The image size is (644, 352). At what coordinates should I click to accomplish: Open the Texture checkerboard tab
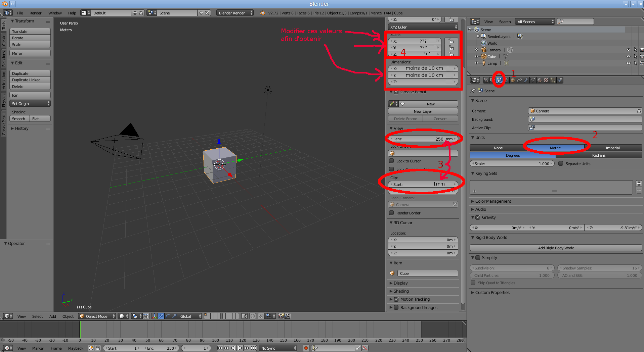546,80
